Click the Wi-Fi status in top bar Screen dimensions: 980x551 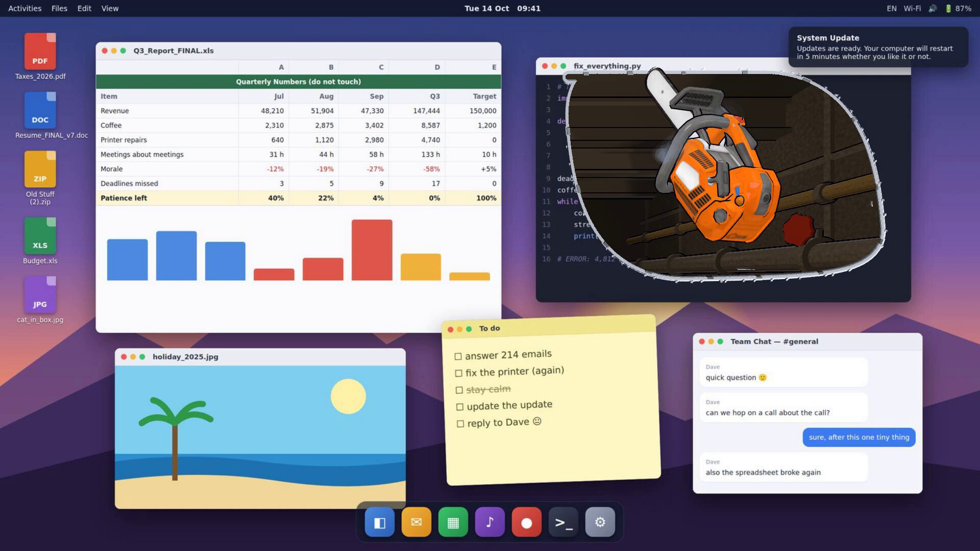912,8
